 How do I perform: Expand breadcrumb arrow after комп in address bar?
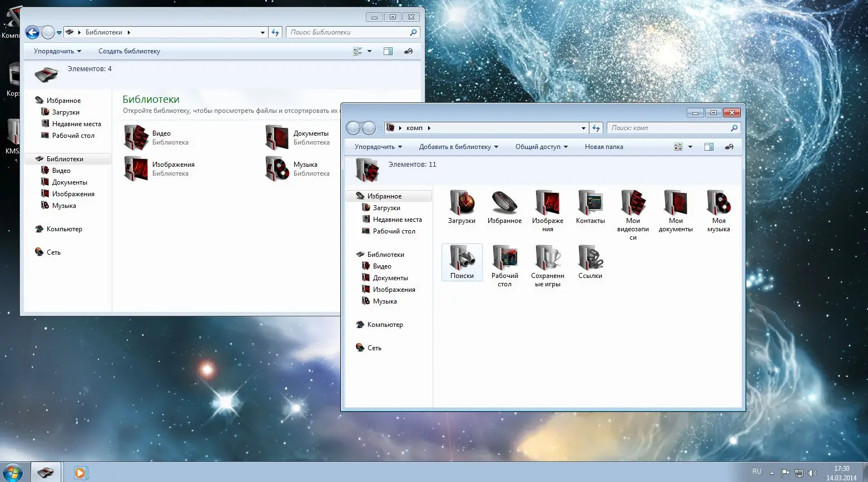pos(429,128)
